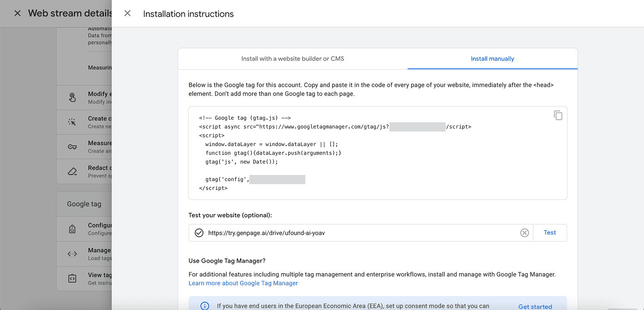Focus the test website URL input field
Viewport: 644px width, 310px height.
coord(359,233)
